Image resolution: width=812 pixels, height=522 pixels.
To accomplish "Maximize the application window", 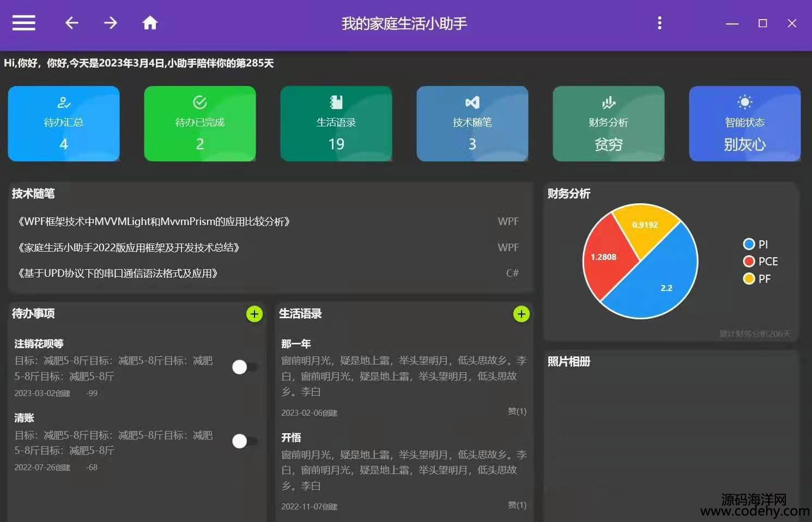I will [x=763, y=23].
